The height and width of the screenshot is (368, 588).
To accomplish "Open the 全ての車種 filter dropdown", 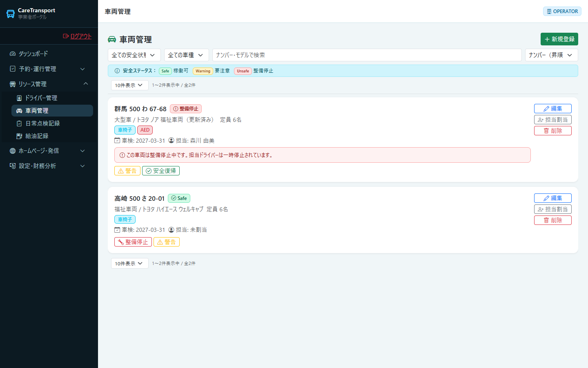I will click(x=187, y=55).
